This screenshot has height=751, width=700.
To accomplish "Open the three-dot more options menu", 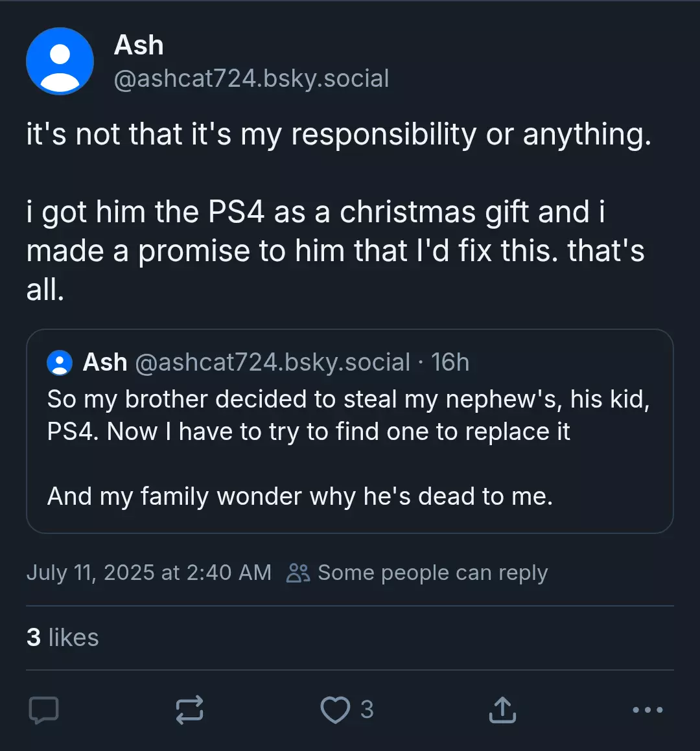I will pyautogui.click(x=647, y=710).
